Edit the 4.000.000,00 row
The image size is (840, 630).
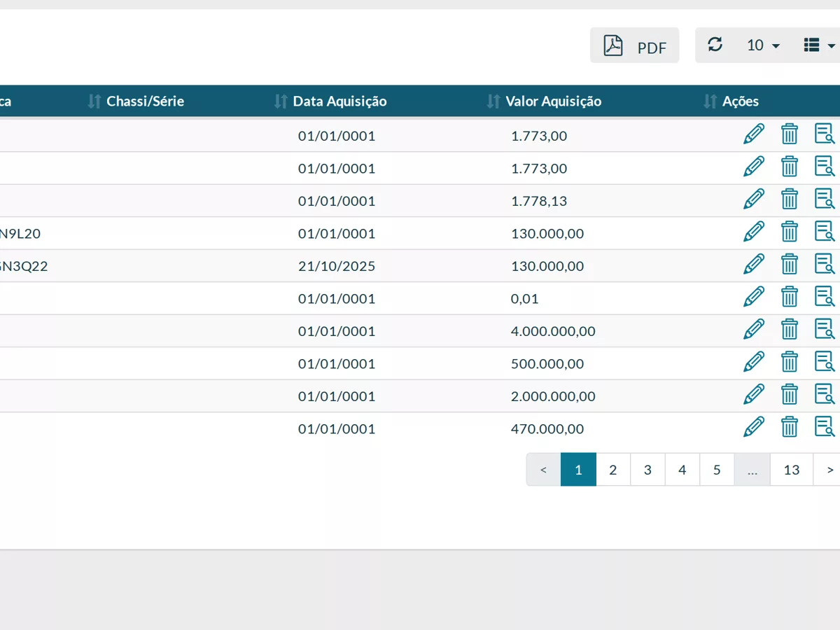click(753, 329)
